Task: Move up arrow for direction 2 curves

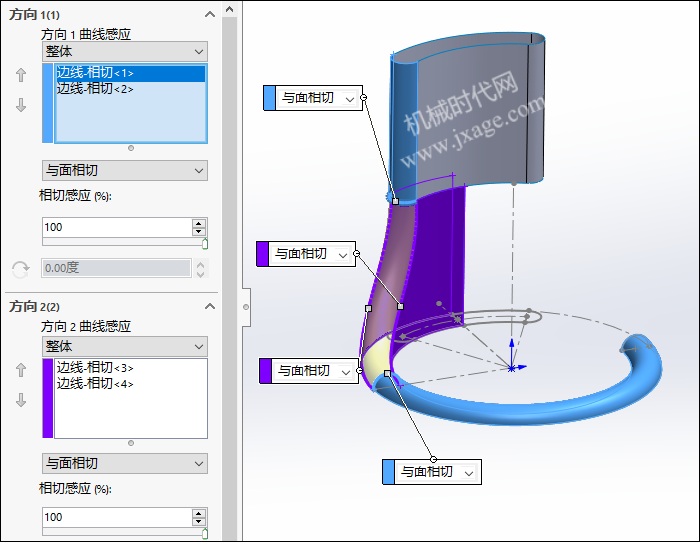Action: [x=21, y=370]
